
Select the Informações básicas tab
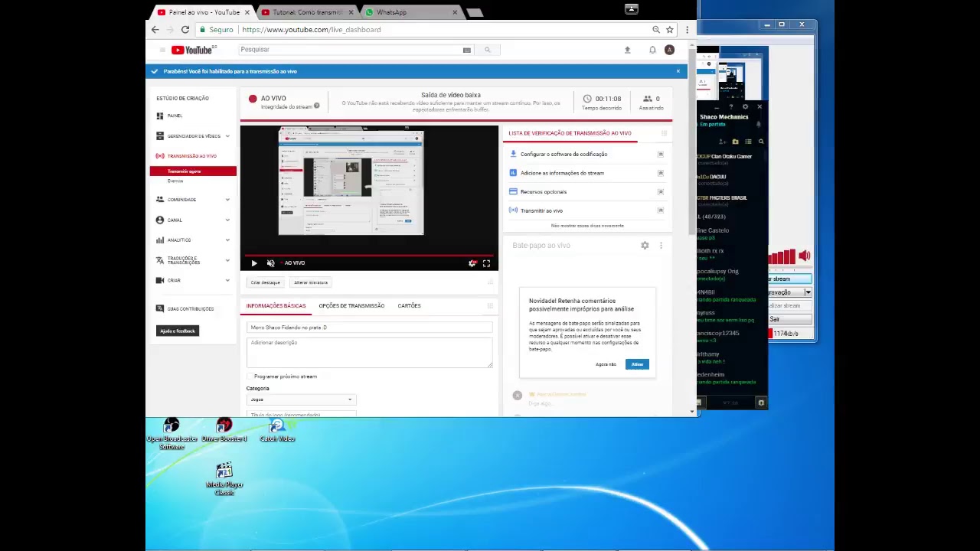[x=276, y=305]
